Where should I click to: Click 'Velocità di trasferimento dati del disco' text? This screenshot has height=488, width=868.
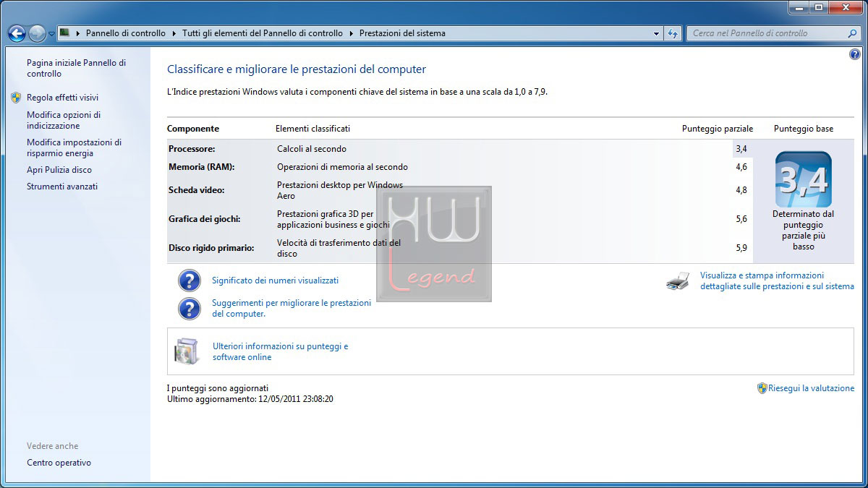click(339, 248)
